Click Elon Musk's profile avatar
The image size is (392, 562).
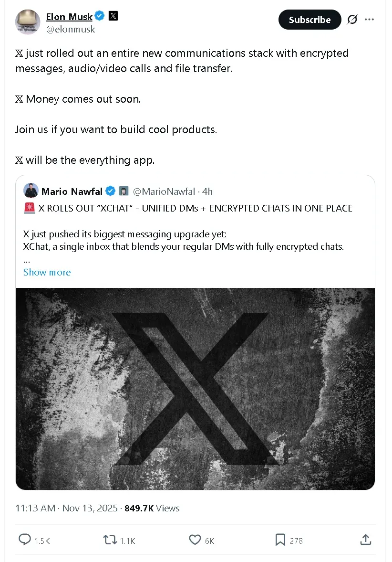point(27,22)
